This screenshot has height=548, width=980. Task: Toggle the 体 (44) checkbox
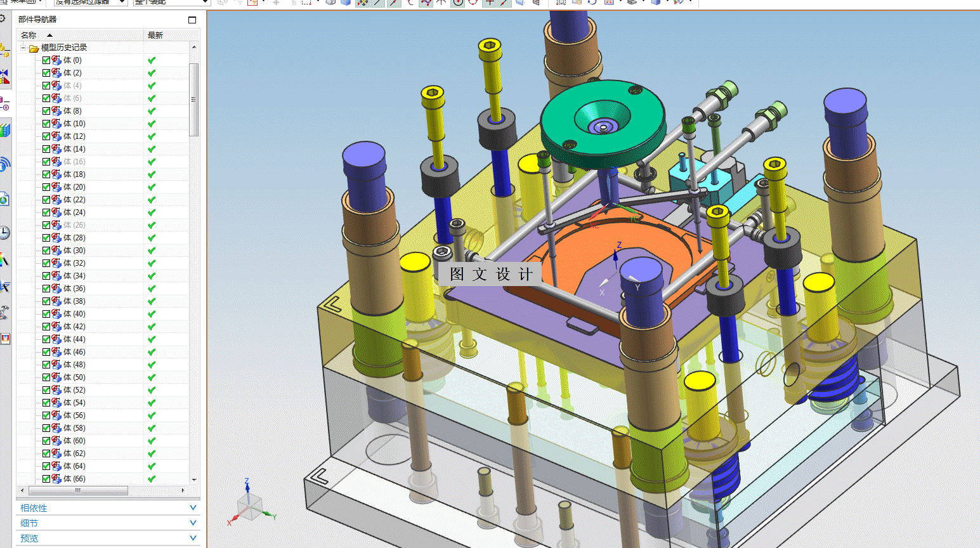pos(46,339)
